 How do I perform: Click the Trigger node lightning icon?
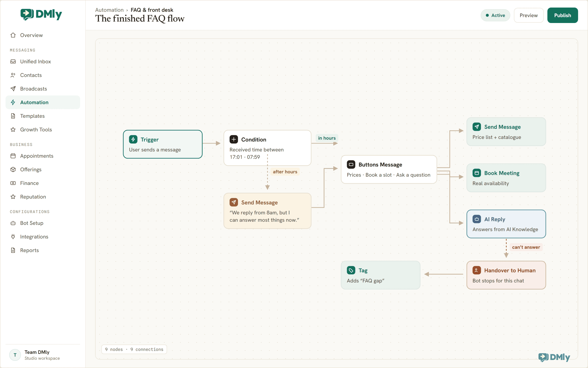click(x=133, y=139)
